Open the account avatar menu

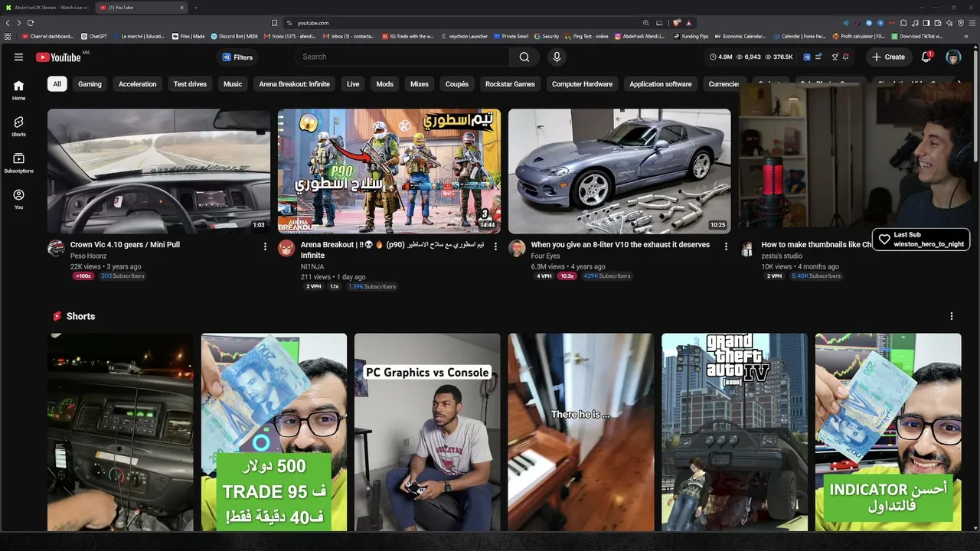point(953,57)
